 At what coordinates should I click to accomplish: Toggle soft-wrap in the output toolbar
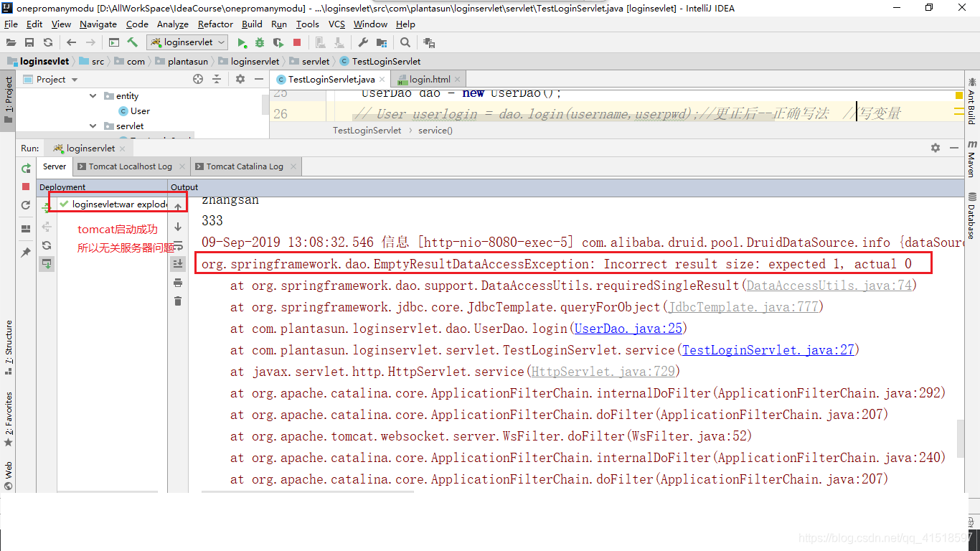click(178, 245)
